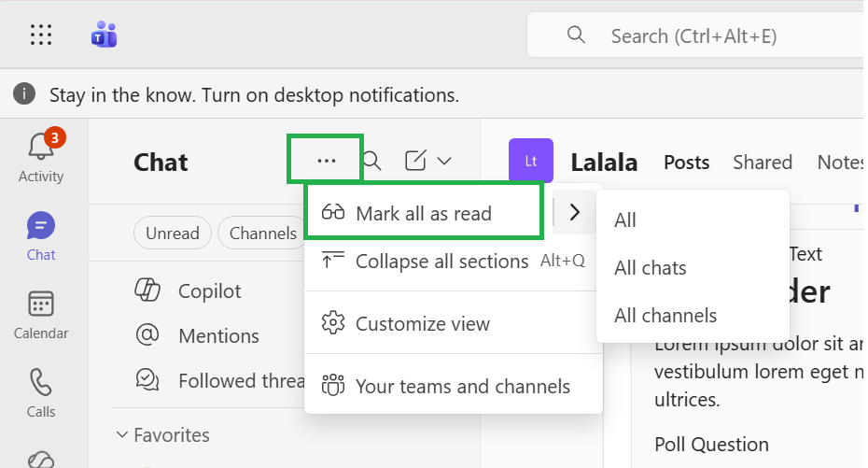Toggle the Unread filter chip
868x468 pixels.
[x=173, y=234]
